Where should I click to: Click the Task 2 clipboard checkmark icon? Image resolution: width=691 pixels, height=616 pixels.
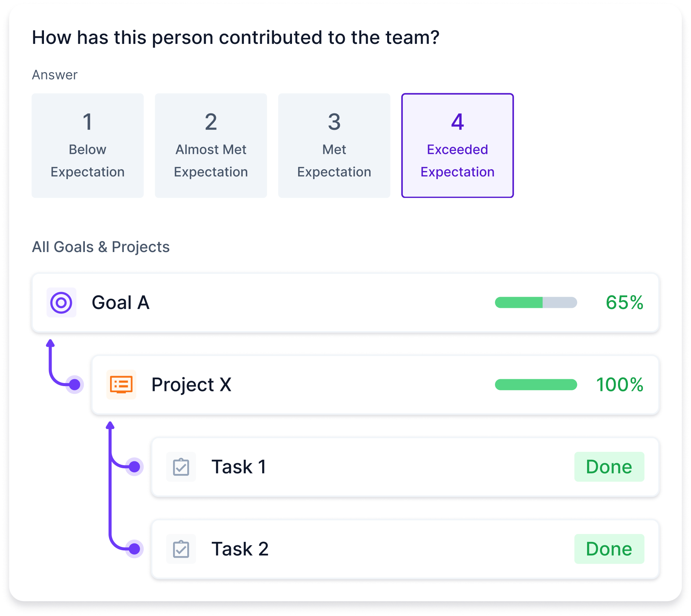181,549
